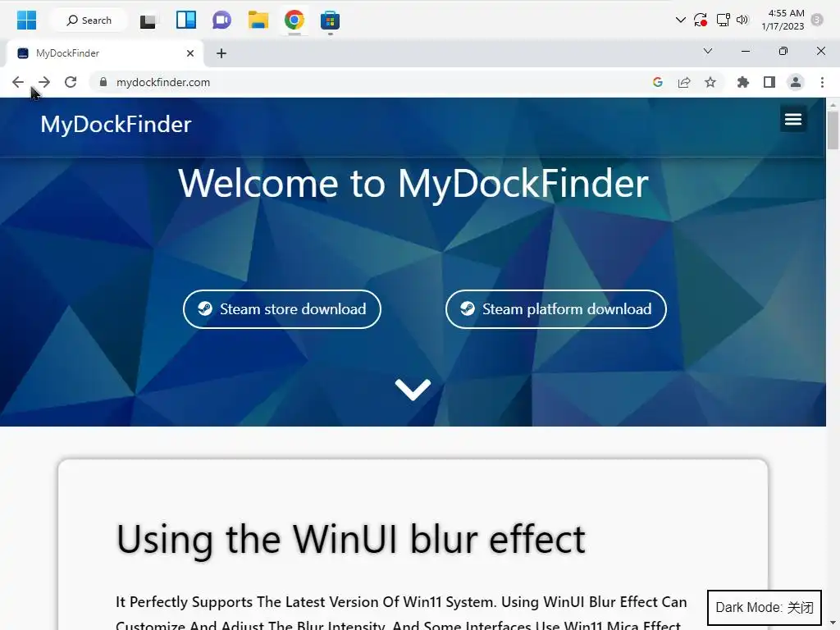Viewport: 840px width, 630px height.
Task: Open Chrome's three-dot menu
Action: 822,82
